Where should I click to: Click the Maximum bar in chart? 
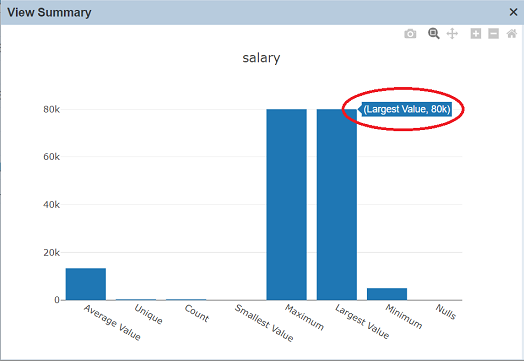286,205
